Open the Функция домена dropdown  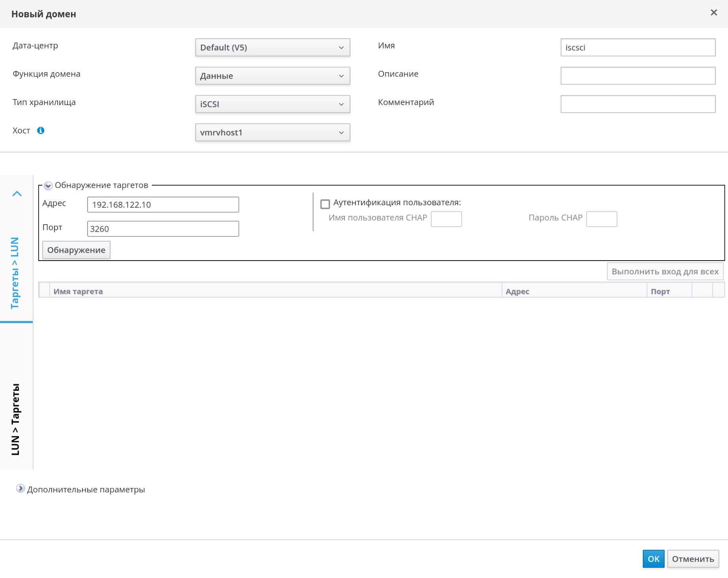pyautogui.click(x=272, y=76)
